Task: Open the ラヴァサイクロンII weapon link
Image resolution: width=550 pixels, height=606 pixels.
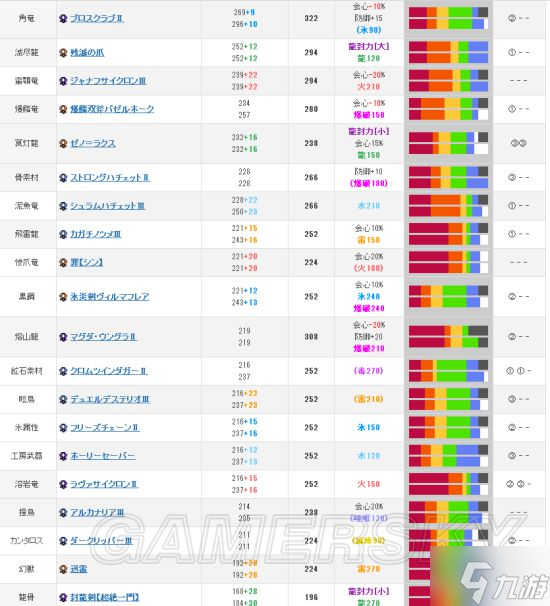Action: coord(104,484)
